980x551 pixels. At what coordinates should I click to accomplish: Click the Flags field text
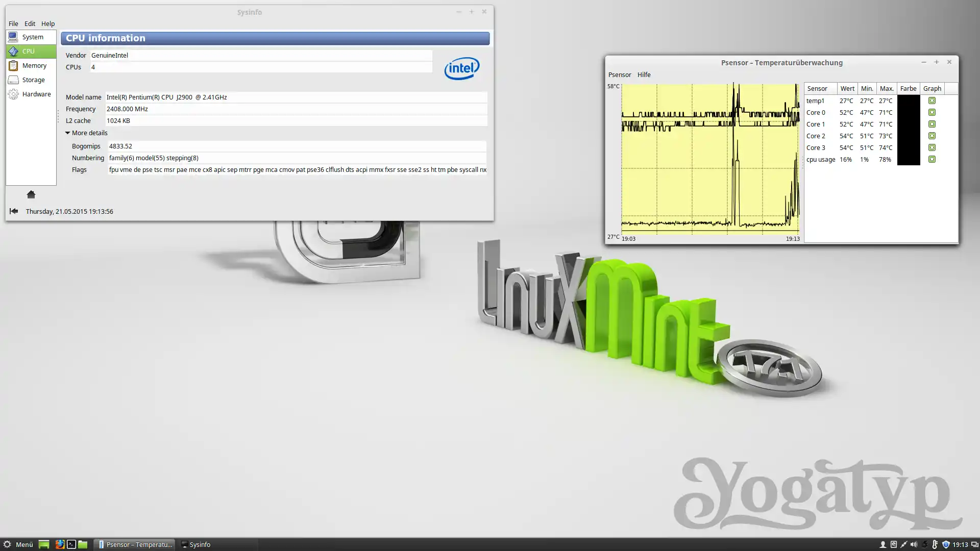tap(297, 169)
